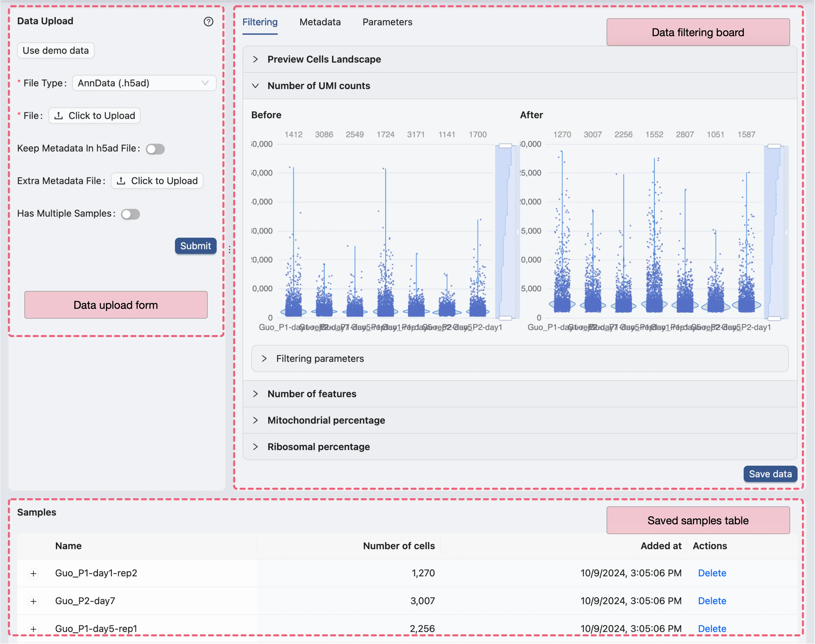Click Extra Metadata File upload icon
This screenshot has width=815, height=644.
pos(121,181)
